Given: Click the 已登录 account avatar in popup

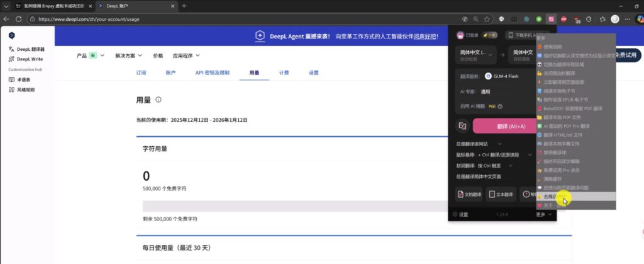Looking at the screenshot, I should (x=461, y=35).
